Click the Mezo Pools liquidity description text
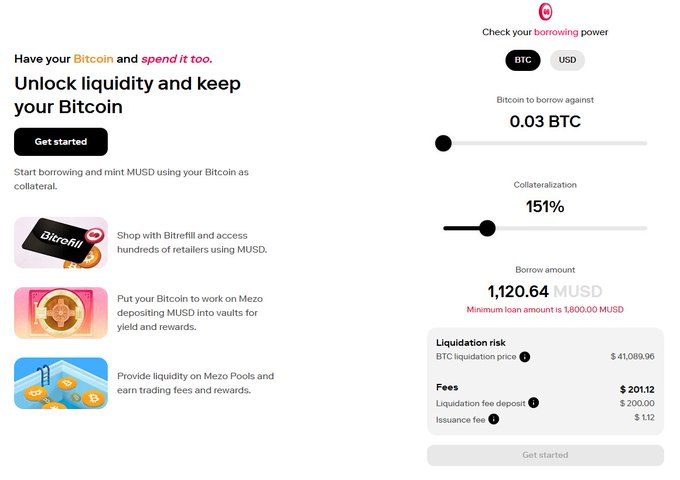Image resolution: width=680 pixels, height=480 pixels. click(x=195, y=383)
